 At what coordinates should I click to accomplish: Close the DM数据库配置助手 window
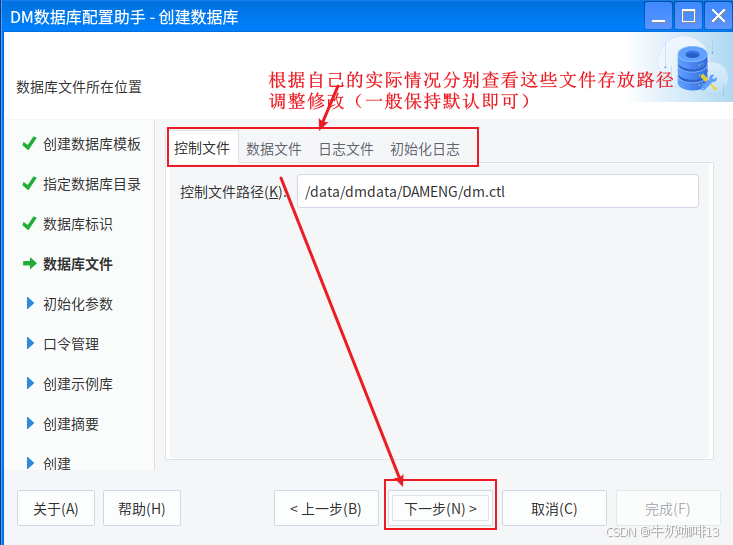[718, 16]
